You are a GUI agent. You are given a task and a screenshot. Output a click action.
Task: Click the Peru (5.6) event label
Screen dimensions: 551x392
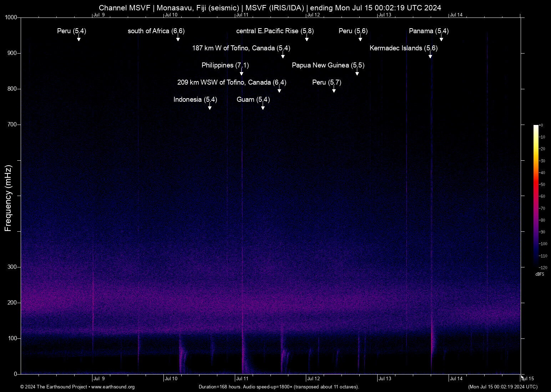[353, 31]
